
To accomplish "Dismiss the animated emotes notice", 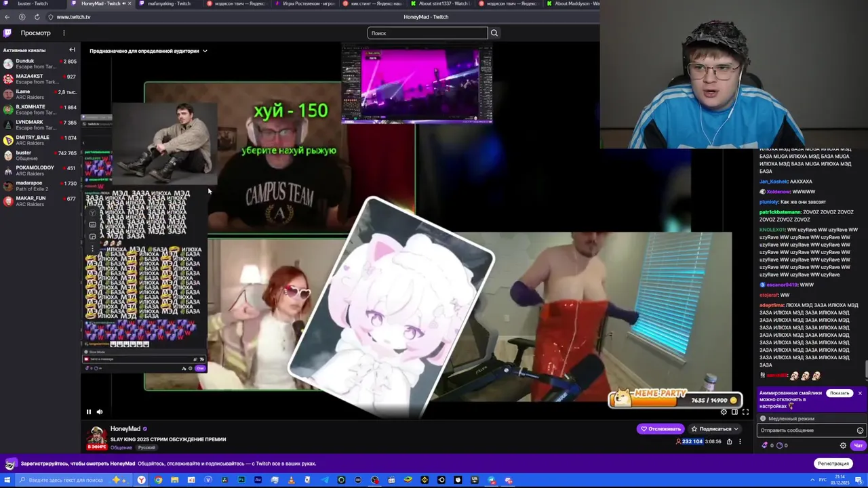I will (x=860, y=393).
